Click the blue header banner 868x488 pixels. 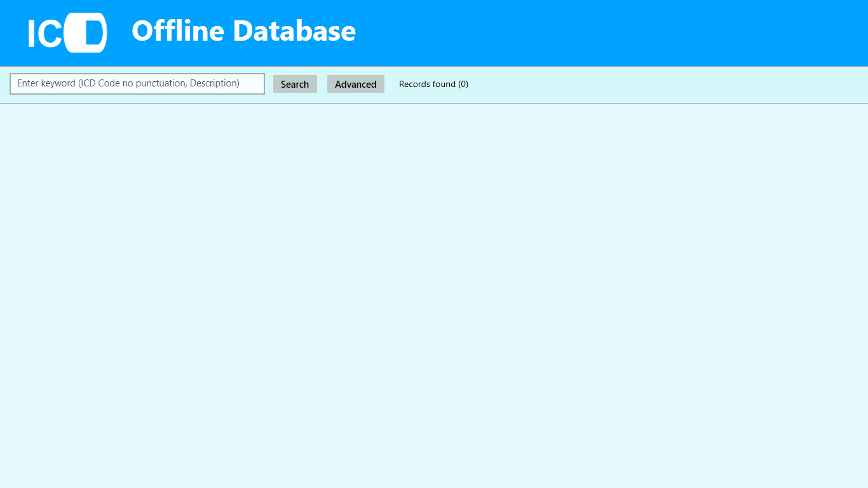[x=572, y=32]
